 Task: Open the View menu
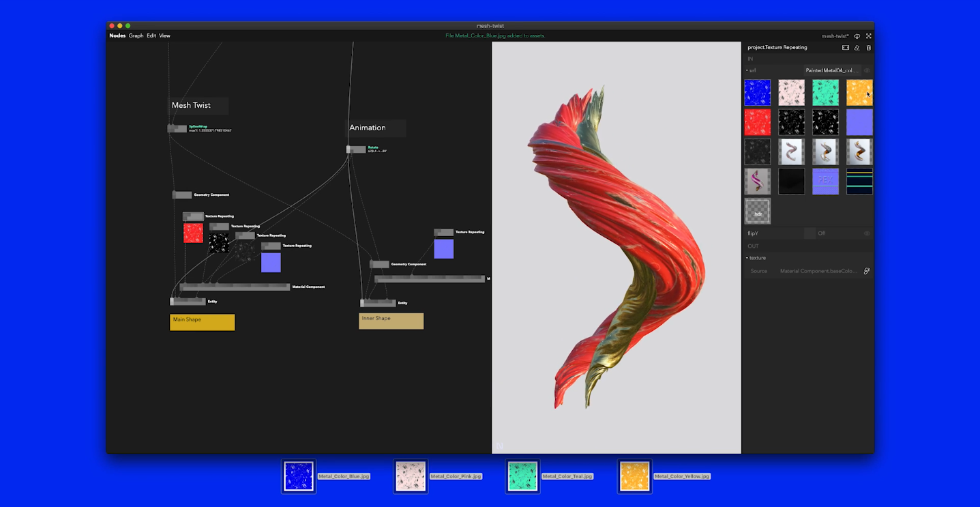point(164,35)
